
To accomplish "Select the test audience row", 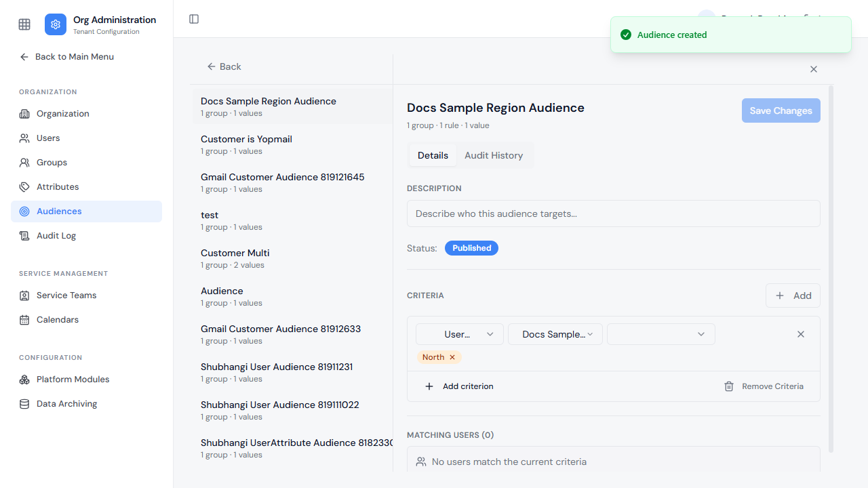I will [293, 221].
